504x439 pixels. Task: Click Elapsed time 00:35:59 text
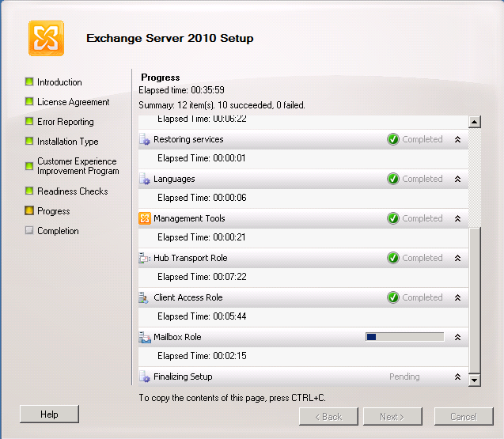pyautogui.click(x=182, y=90)
